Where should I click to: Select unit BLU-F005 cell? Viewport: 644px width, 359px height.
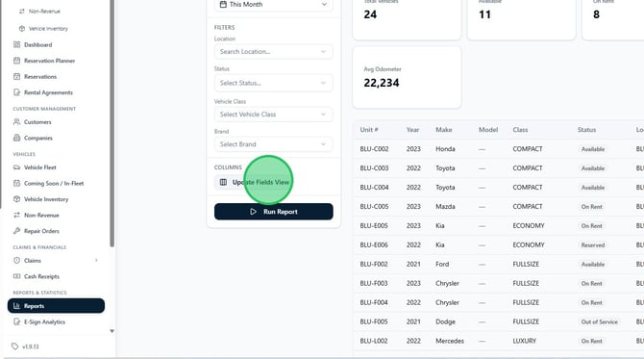point(374,321)
